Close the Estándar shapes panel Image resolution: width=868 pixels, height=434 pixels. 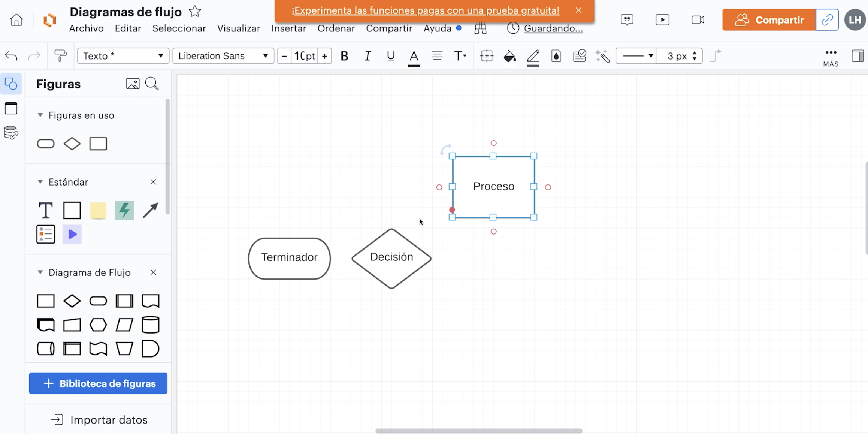153,181
